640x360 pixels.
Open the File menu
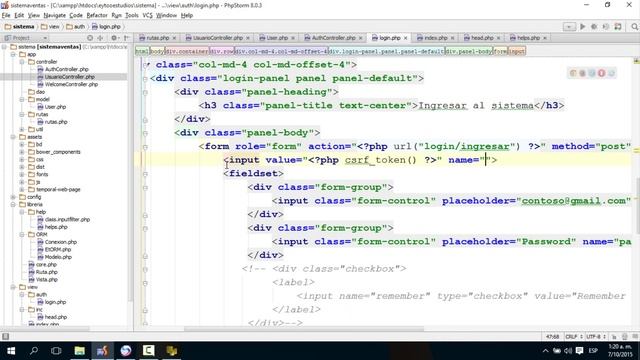pos(6,15)
